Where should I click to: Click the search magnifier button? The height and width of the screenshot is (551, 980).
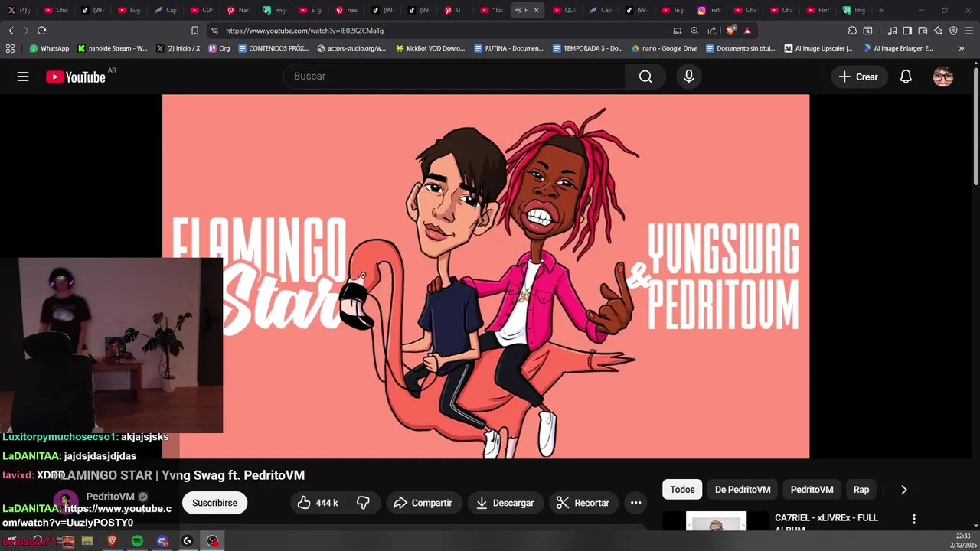pyautogui.click(x=645, y=77)
